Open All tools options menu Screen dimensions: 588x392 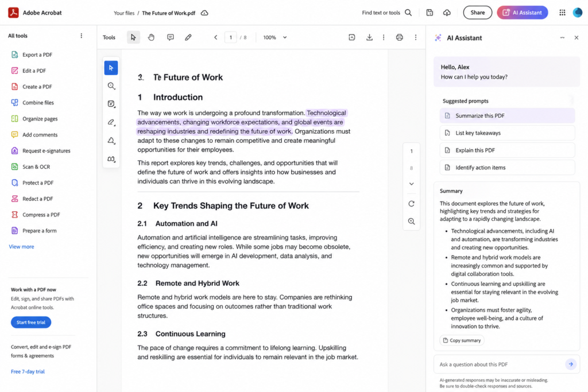coord(82,36)
